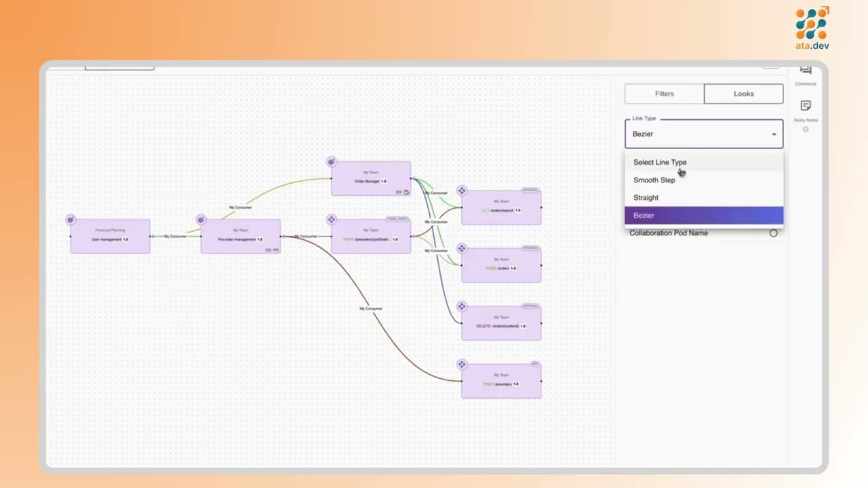Click the INTERNAL badge on POST /orders node
The height and width of the screenshot is (488, 868).
point(530,248)
